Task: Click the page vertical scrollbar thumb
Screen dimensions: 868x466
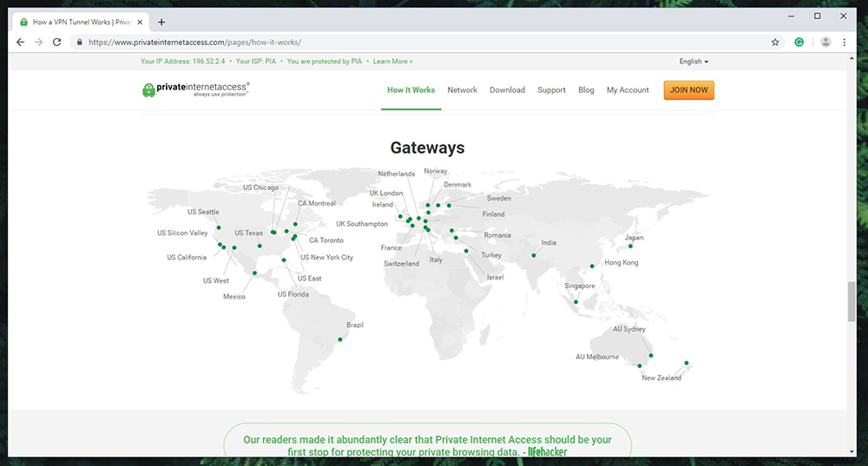Action: (852, 301)
